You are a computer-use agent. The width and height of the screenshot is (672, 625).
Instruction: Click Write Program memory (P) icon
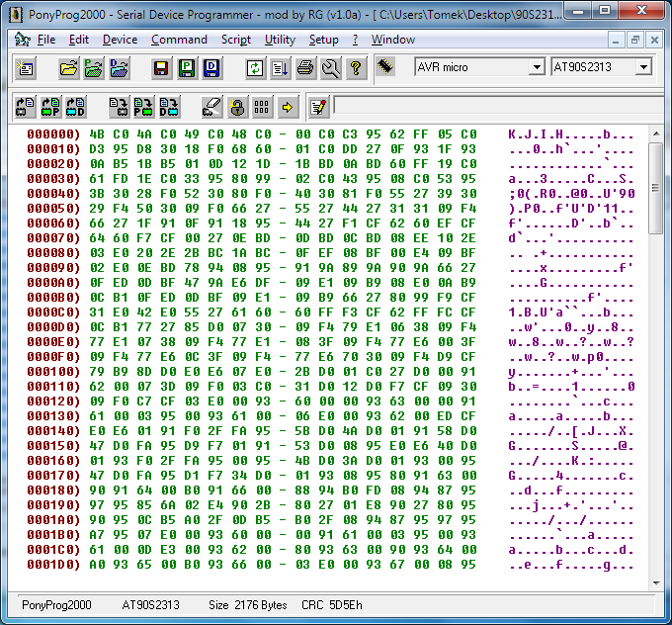point(143,107)
